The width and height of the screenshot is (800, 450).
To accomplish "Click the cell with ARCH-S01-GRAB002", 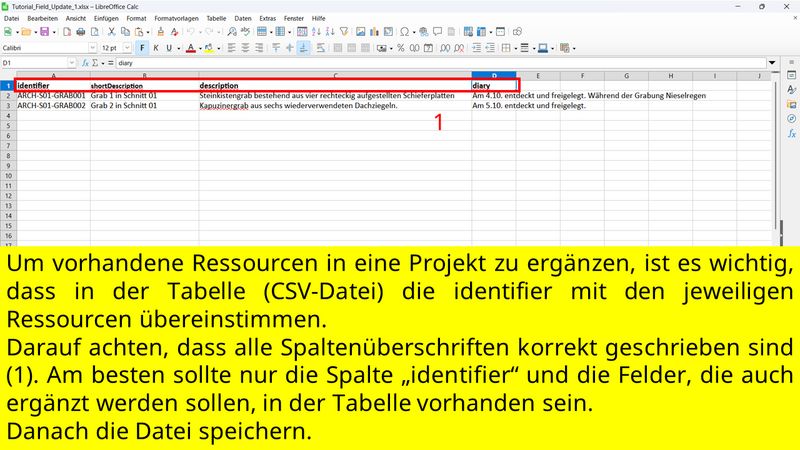I will 53,106.
